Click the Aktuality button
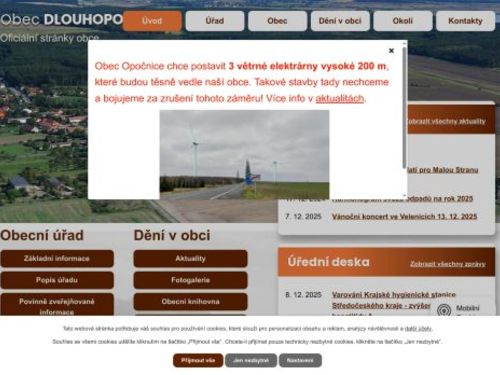The height and width of the screenshot is (375, 500). [x=190, y=259]
